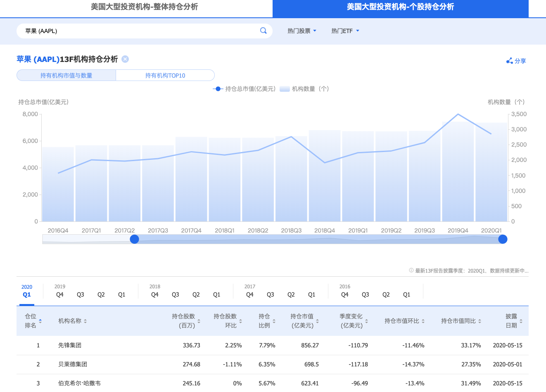
Task: Click the left handle of chart range slider
Action: (134, 239)
